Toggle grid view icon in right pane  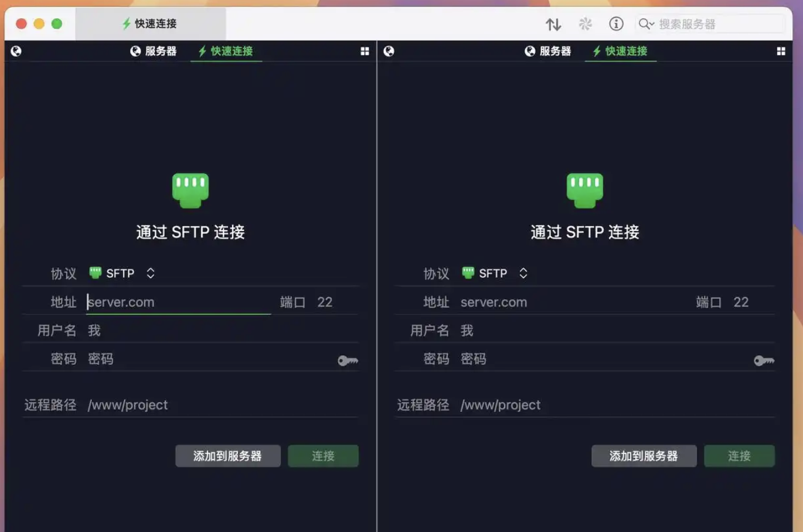pos(781,52)
